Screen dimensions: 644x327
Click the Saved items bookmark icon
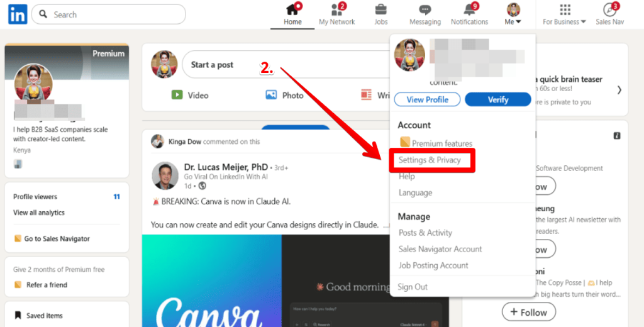click(x=18, y=316)
